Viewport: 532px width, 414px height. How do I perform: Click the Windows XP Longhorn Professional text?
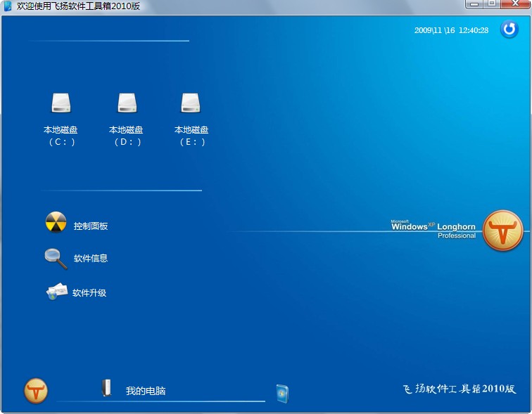click(x=433, y=229)
